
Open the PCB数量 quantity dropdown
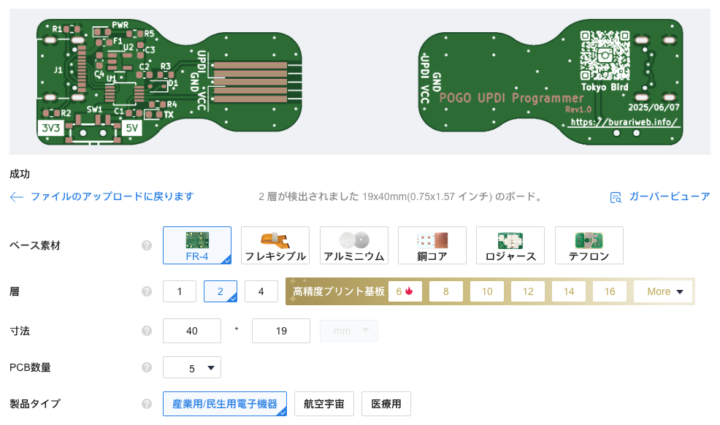click(x=192, y=368)
